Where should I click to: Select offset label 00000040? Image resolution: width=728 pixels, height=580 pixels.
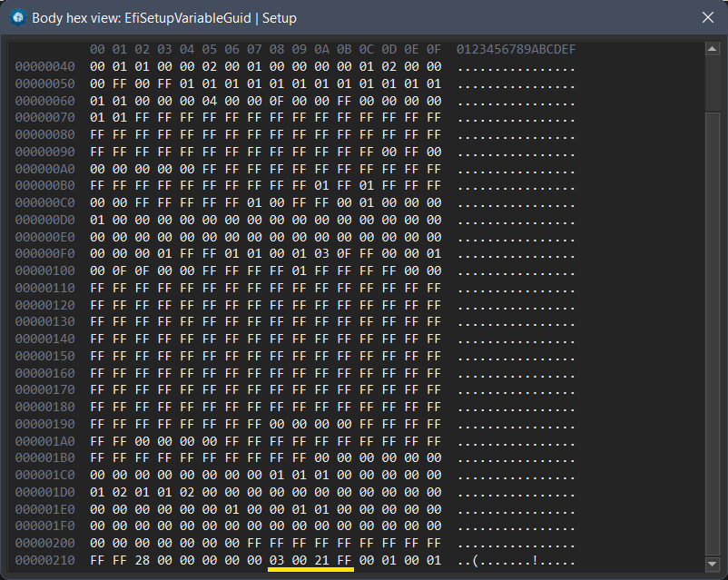coord(45,66)
